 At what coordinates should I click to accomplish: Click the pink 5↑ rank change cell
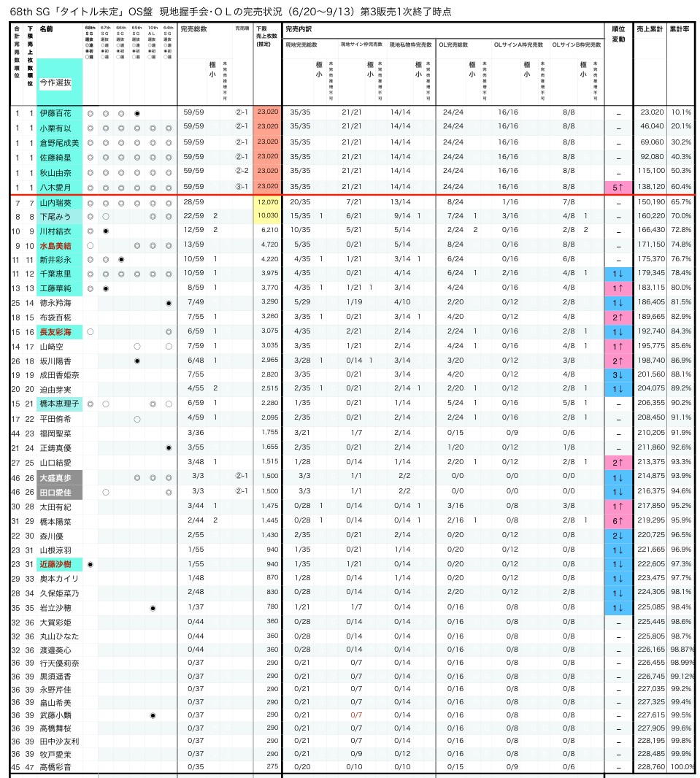click(618, 188)
